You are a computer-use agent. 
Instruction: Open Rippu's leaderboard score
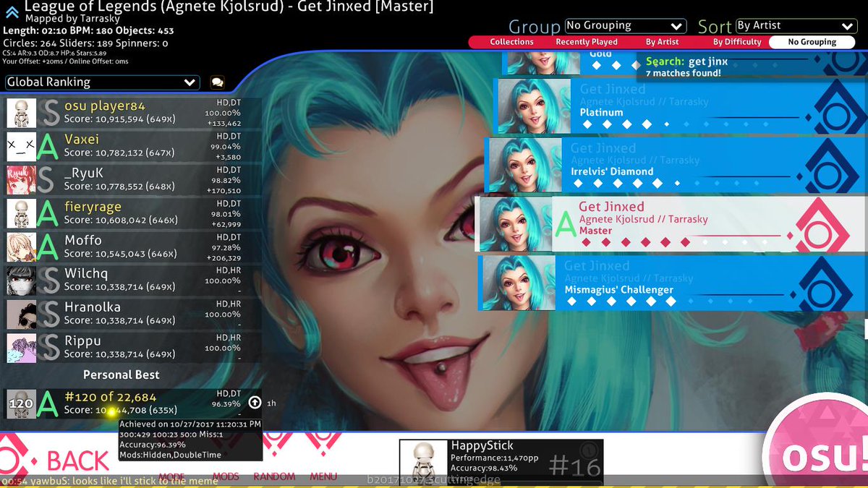coord(134,348)
